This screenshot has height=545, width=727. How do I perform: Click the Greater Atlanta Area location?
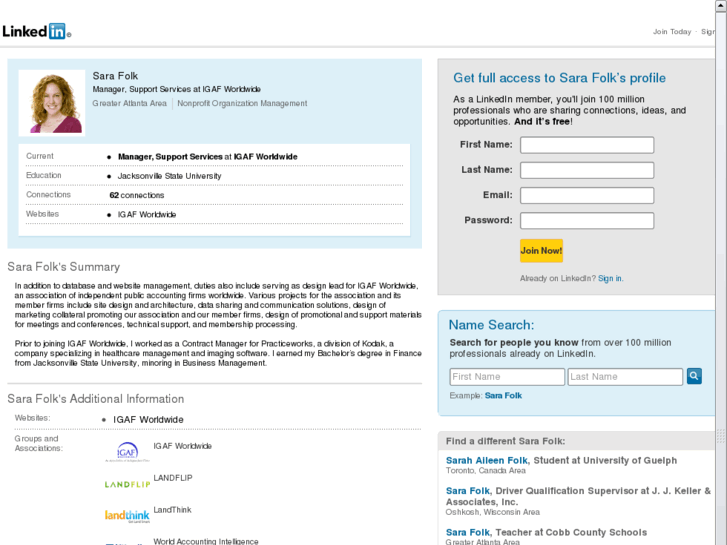pyautogui.click(x=129, y=103)
